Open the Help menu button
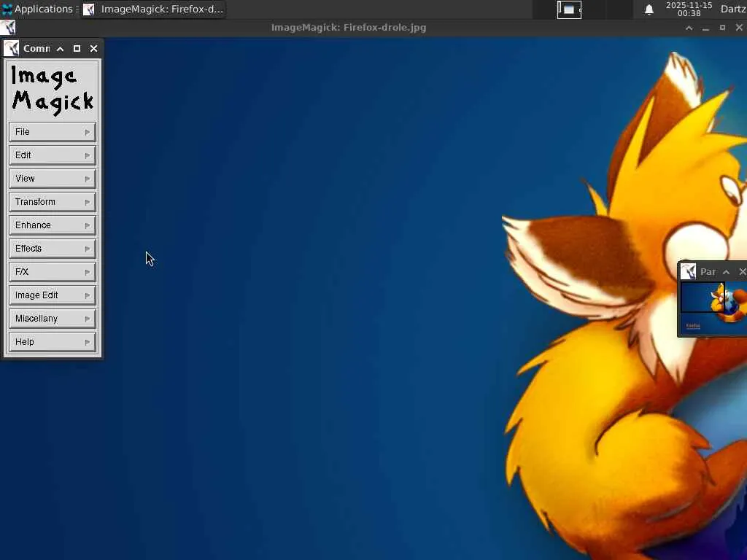 tap(53, 342)
